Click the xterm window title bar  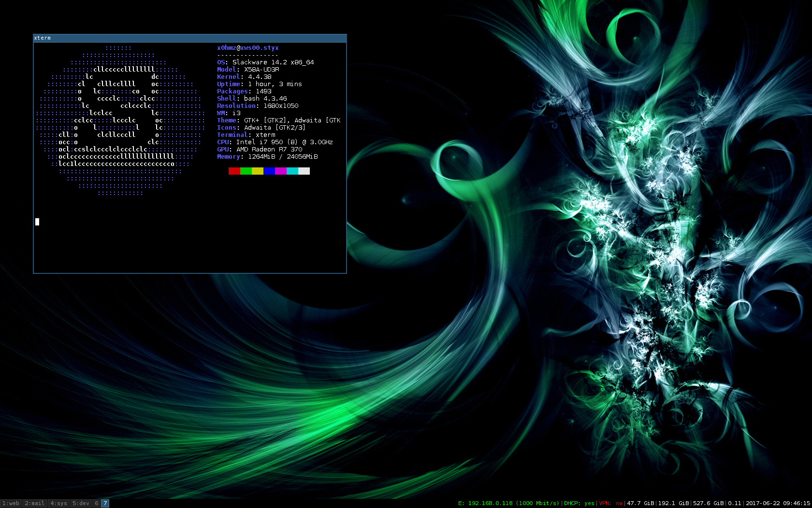click(189, 38)
